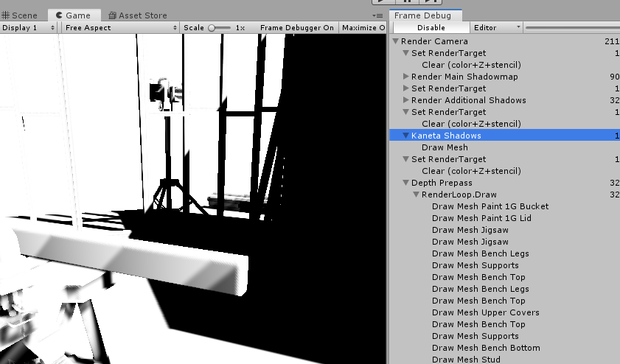Select the Game tab
Screen dimensions: 620x364
coord(74,15)
